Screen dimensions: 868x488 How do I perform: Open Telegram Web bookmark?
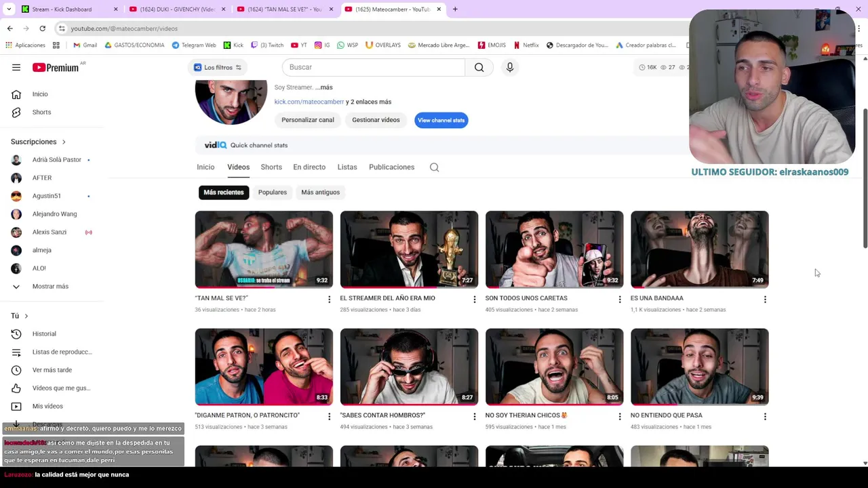pos(194,45)
